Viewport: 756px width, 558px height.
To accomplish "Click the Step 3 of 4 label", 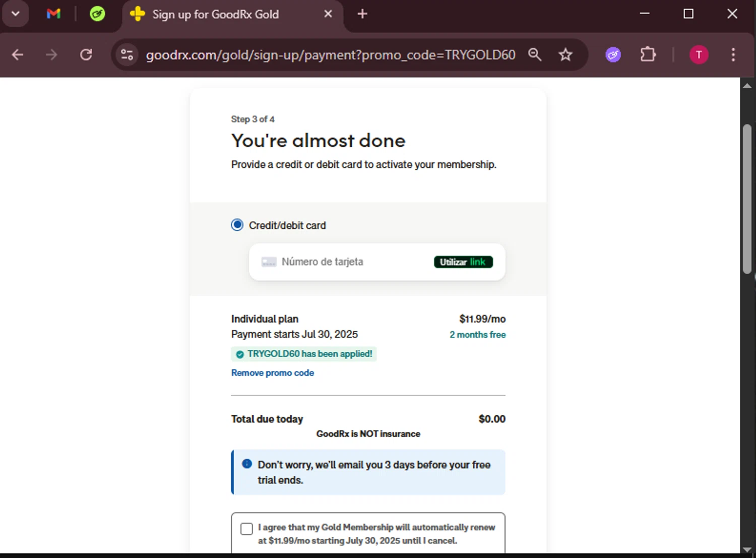I will [x=253, y=119].
